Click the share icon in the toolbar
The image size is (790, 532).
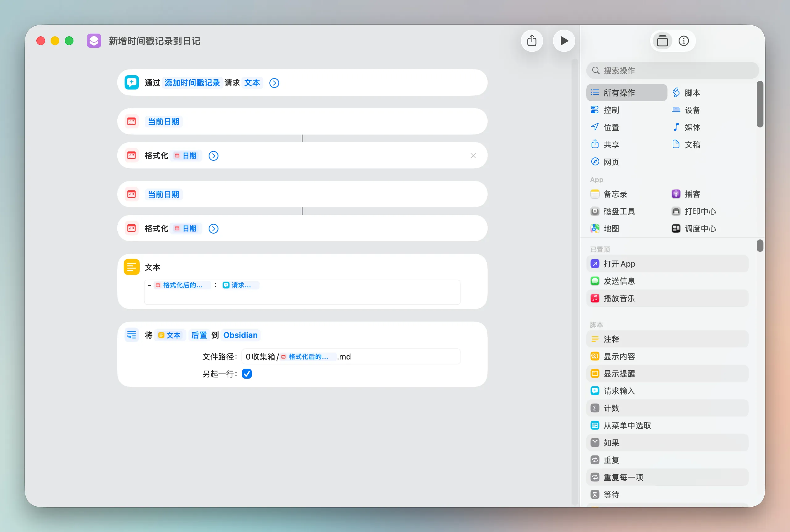[x=532, y=40]
